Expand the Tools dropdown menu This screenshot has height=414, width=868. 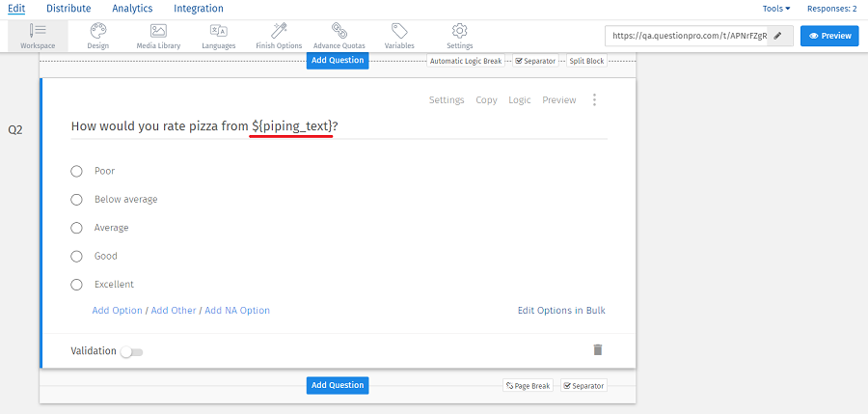click(775, 9)
